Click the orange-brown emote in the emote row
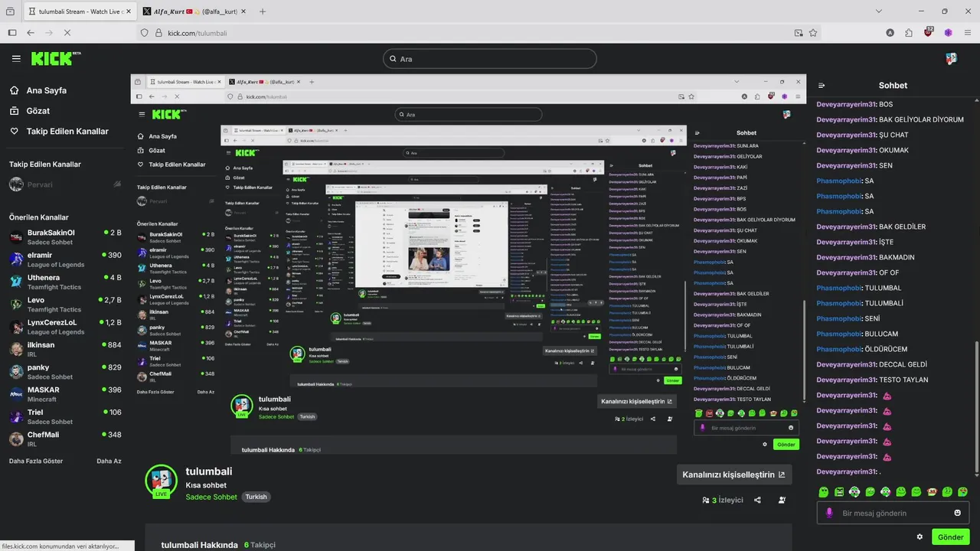The height and width of the screenshot is (551, 980). click(932, 491)
